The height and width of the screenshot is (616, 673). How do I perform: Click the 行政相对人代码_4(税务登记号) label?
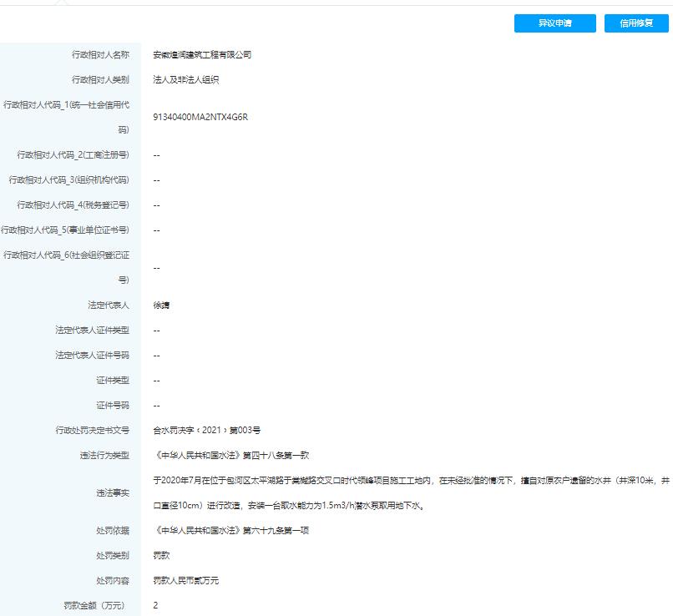click(x=73, y=205)
